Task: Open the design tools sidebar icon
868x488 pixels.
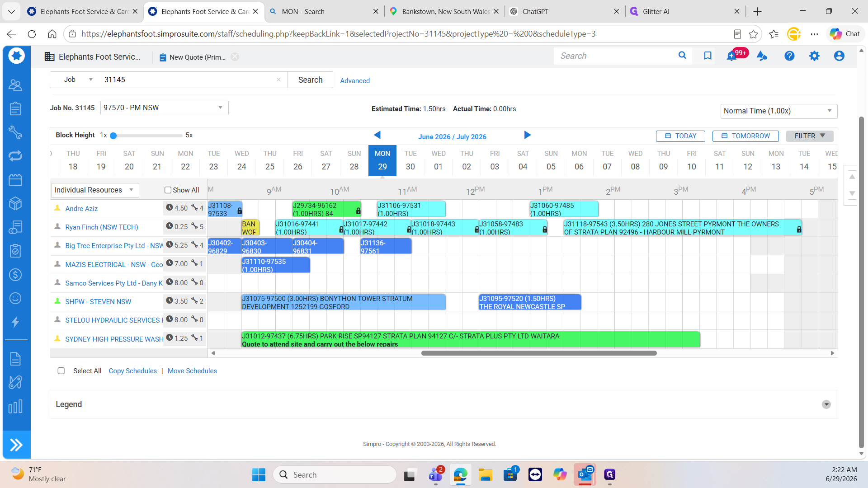Action: [x=15, y=382]
